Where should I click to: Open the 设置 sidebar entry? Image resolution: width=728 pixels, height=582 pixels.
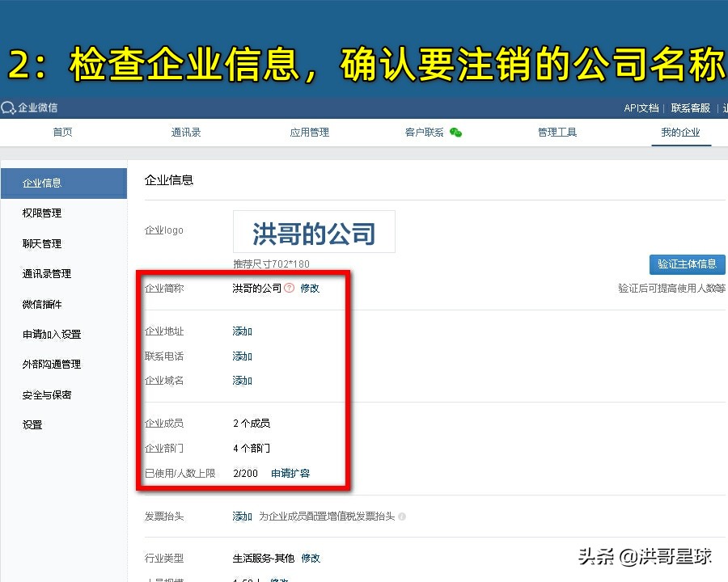pyautogui.click(x=31, y=424)
